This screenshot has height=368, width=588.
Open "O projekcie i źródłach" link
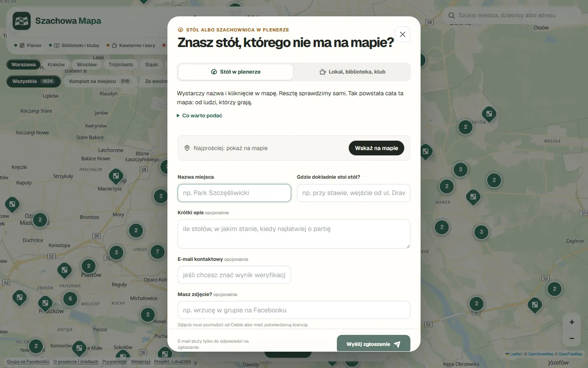[x=76, y=361]
